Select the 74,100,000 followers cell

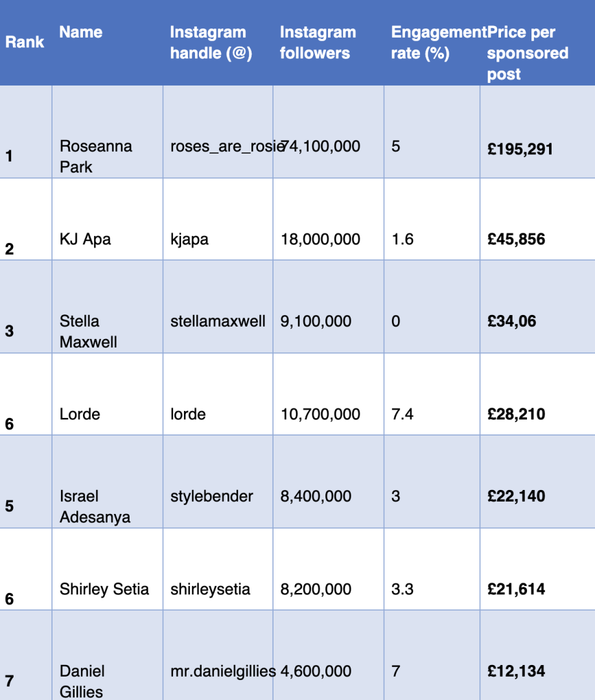[329, 132]
